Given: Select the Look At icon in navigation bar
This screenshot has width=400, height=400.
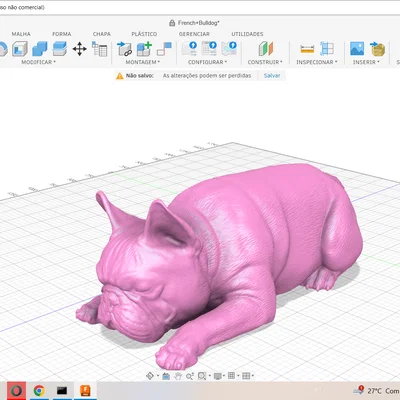Looking at the screenshot, I should pos(166,376).
